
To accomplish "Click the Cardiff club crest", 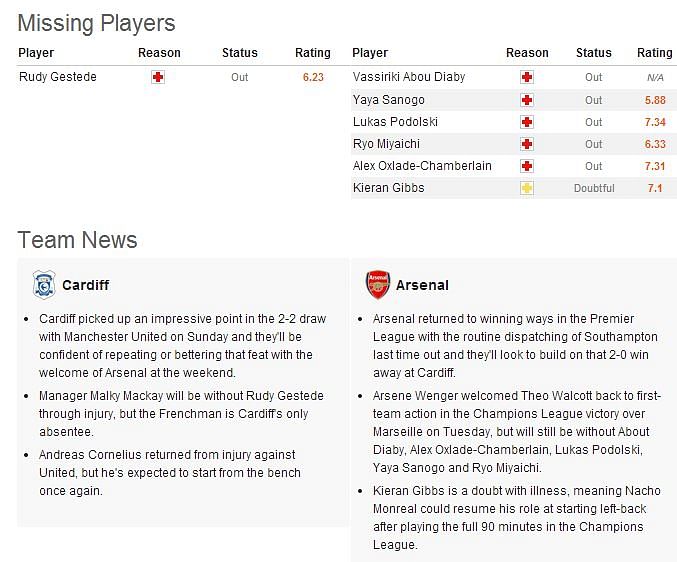I will pyautogui.click(x=44, y=285).
